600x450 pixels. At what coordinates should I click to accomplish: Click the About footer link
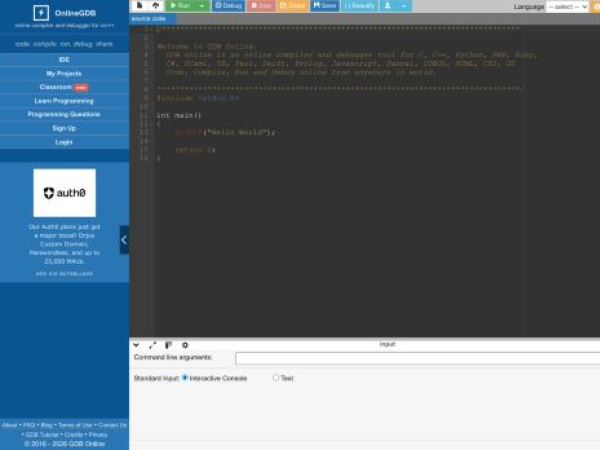[9, 425]
